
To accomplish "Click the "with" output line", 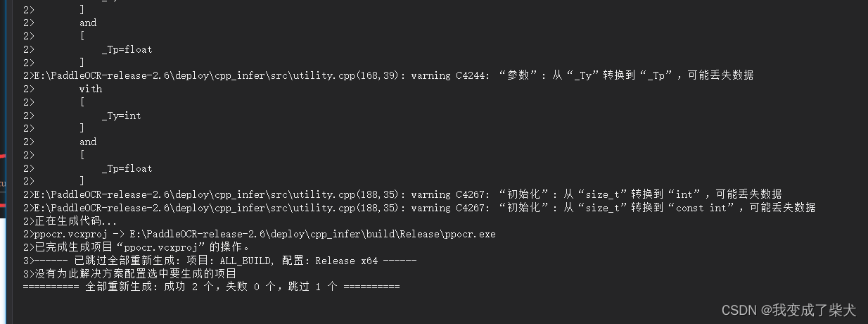I will pos(90,89).
